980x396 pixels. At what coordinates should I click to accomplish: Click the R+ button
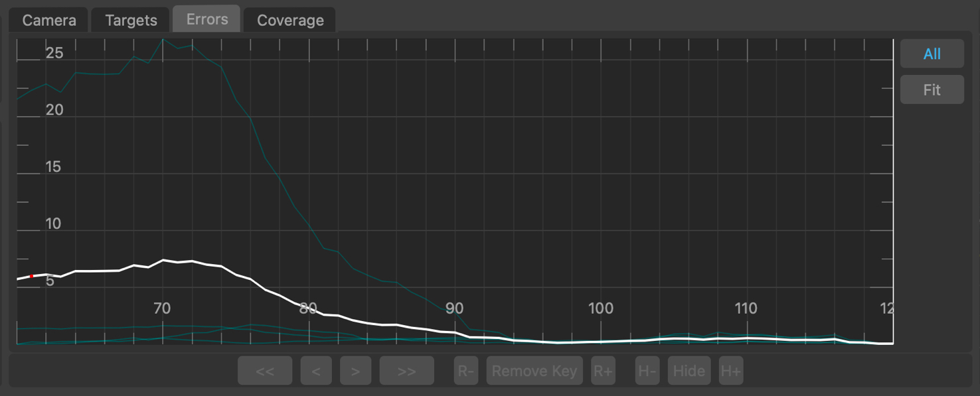pos(603,371)
